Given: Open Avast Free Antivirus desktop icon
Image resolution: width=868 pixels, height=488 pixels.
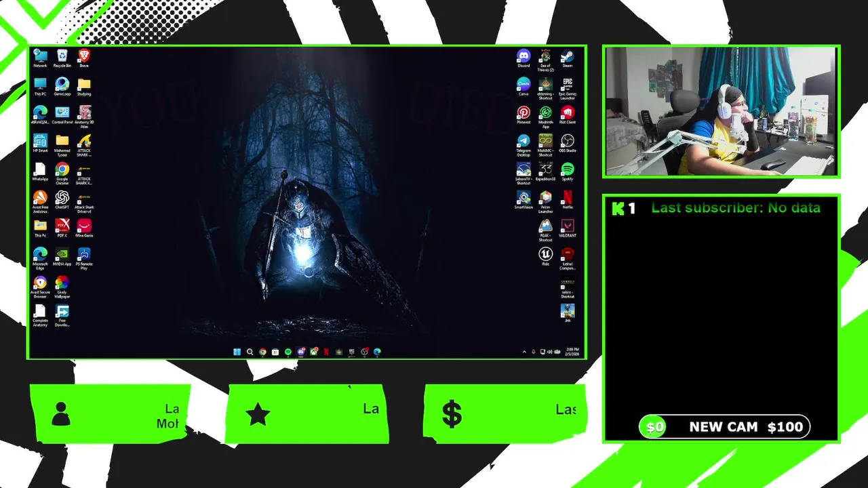Looking at the screenshot, I should tap(40, 202).
